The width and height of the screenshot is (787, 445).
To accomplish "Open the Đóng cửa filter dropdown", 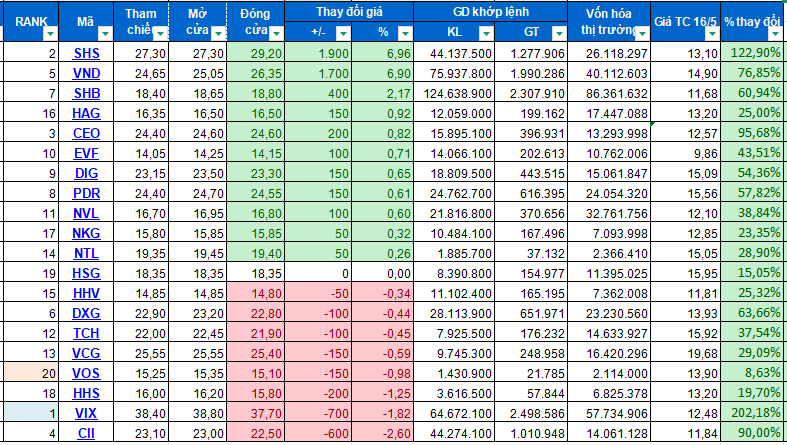I will [276, 34].
